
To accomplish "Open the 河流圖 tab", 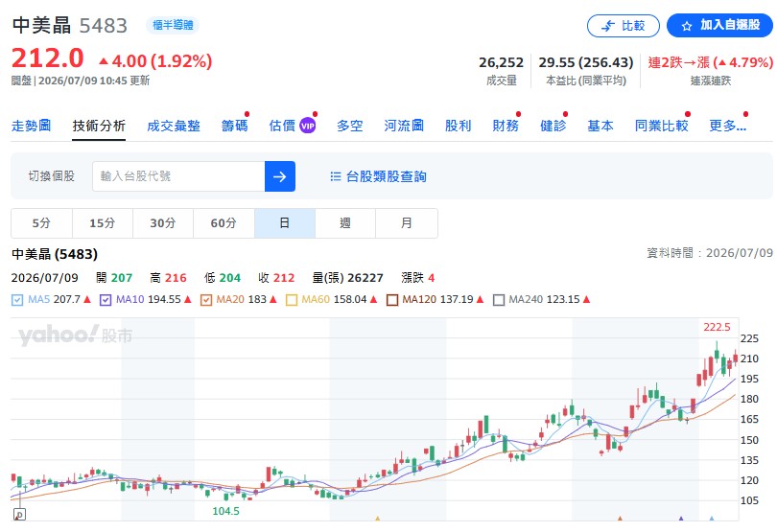I will click(404, 126).
